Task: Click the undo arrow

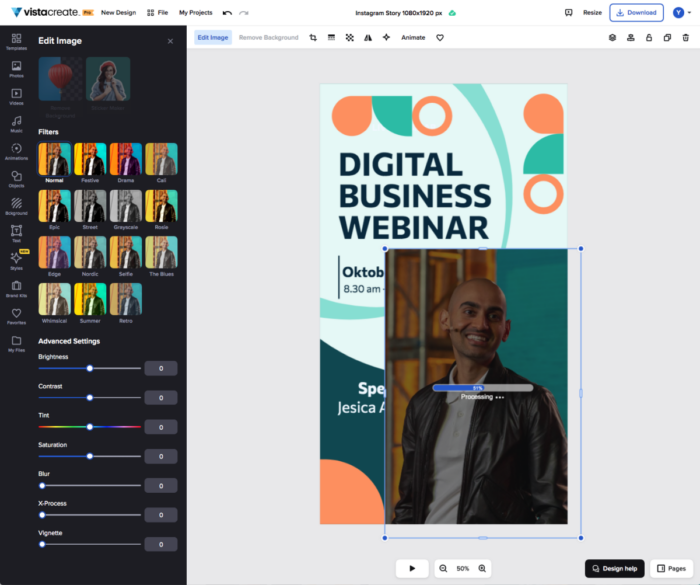Action: [227, 13]
